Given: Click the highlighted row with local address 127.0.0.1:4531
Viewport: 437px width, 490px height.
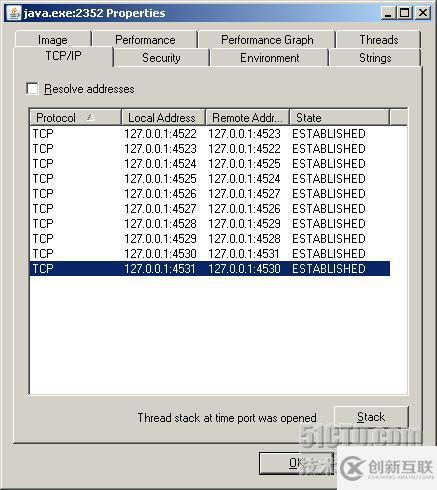Looking at the screenshot, I should [x=210, y=269].
